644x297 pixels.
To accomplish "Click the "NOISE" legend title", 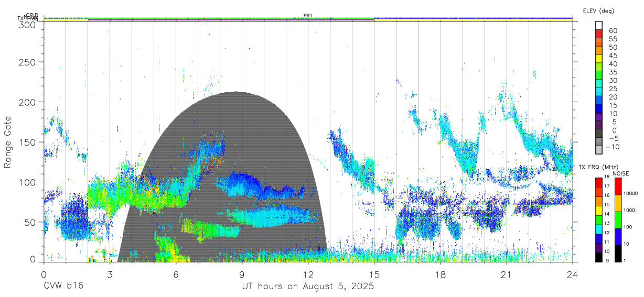I will [622, 173].
